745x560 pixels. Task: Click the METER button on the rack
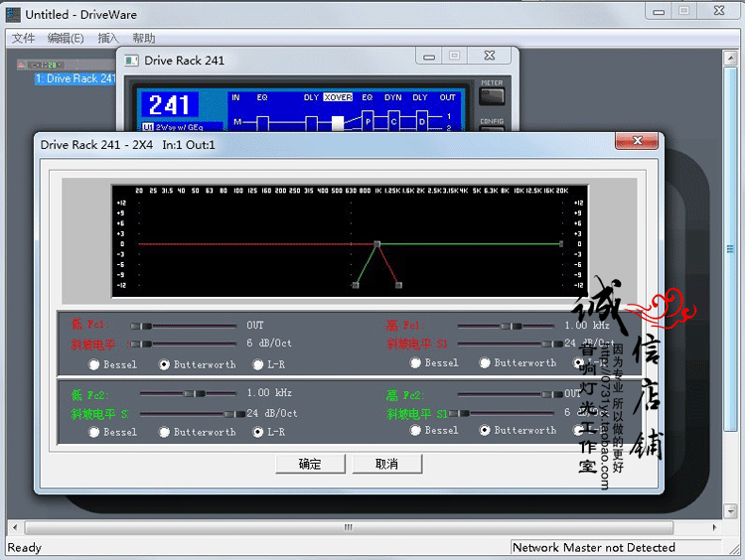click(x=492, y=97)
